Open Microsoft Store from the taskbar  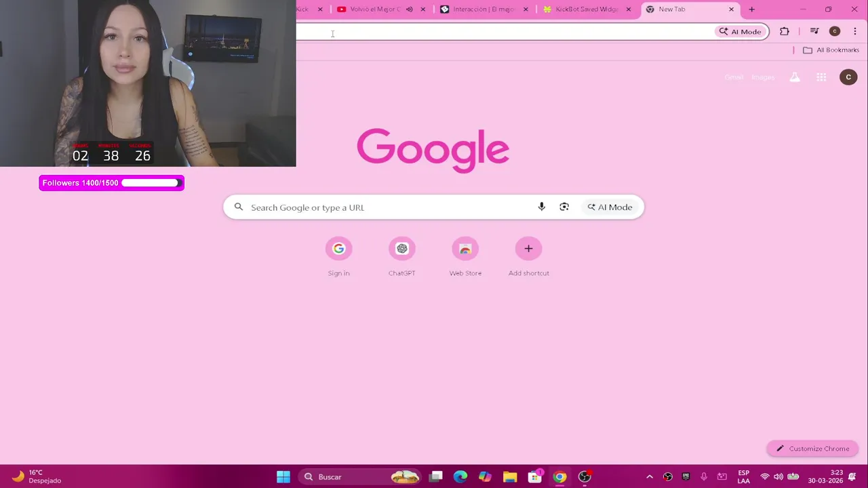coord(535,477)
